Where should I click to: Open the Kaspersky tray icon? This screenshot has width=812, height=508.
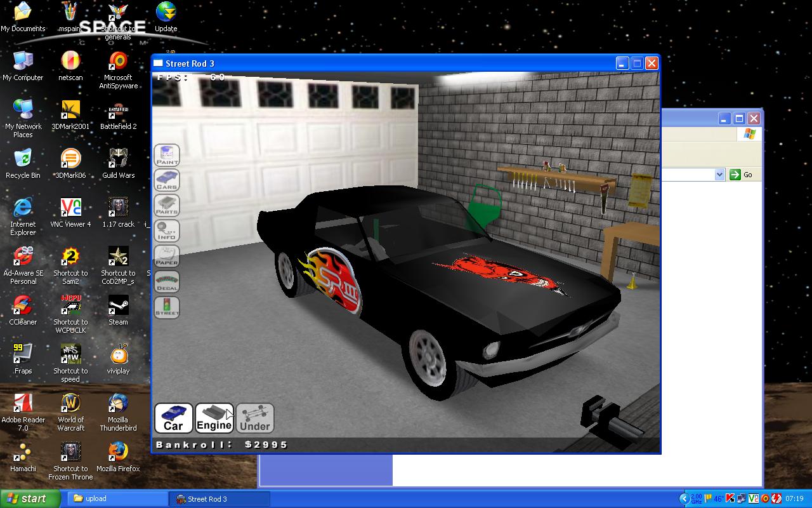coord(730,498)
